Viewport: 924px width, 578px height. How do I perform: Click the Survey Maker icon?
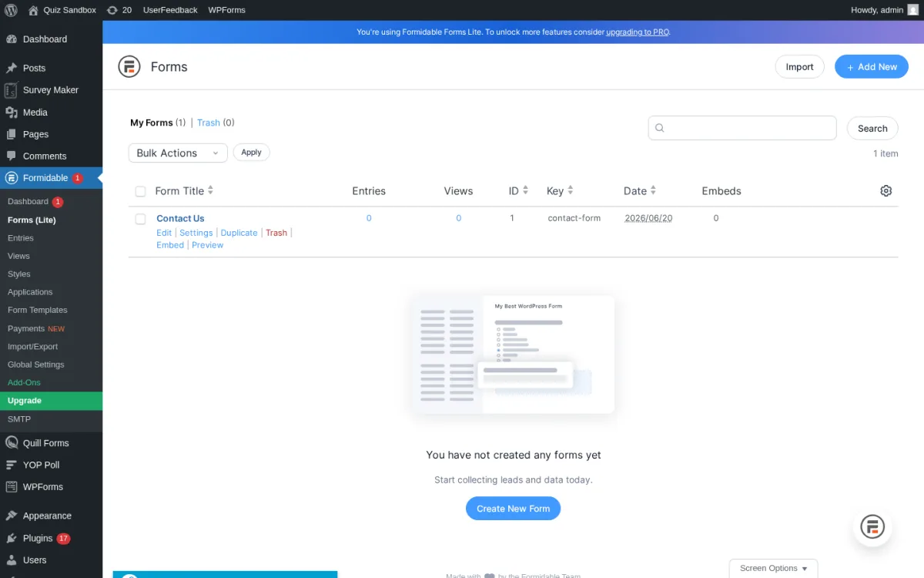[x=11, y=90]
